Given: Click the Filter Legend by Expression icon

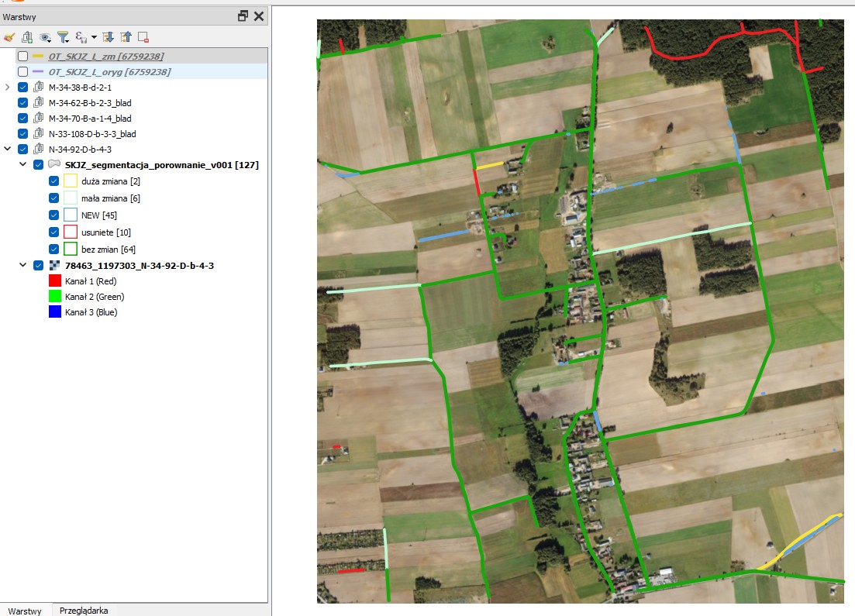Looking at the screenshot, I should 81,36.
